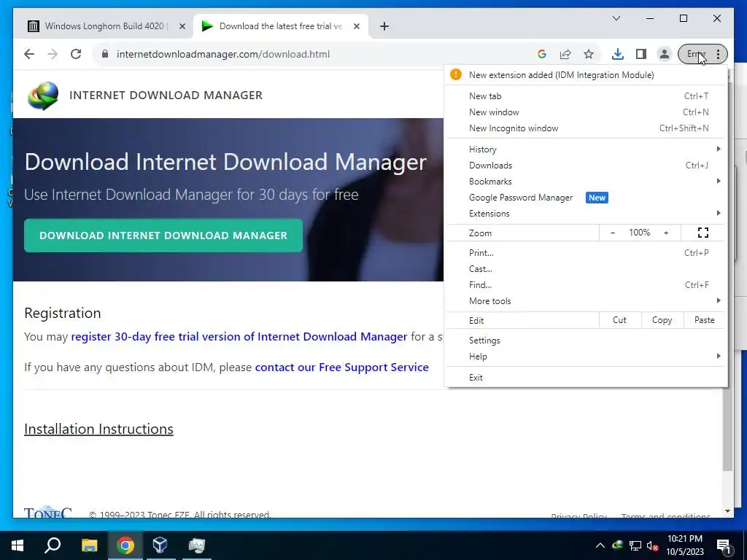Click IDM tray icon

(x=618, y=545)
